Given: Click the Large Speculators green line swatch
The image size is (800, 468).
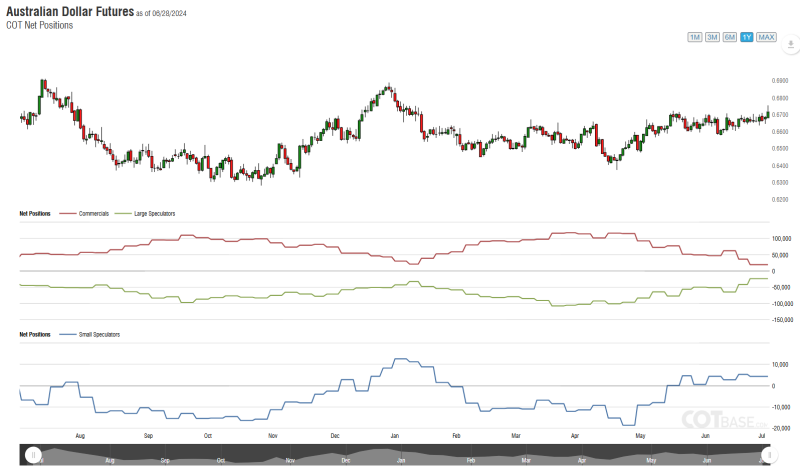Looking at the screenshot, I should tap(124, 214).
